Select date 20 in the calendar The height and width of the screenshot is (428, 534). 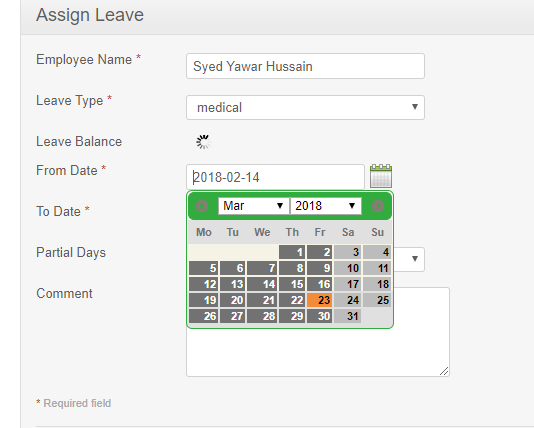pyautogui.click(x=232, y=300)
